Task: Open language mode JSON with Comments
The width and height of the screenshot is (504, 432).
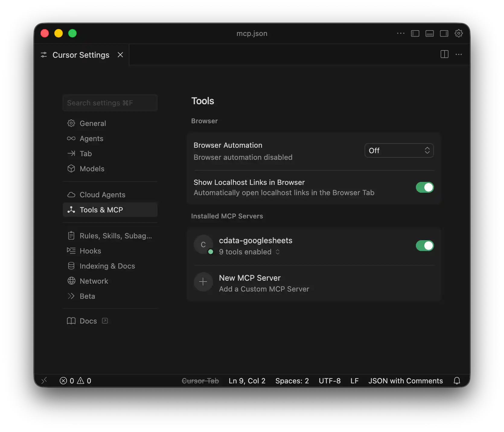Action: [x=406, y=381]
